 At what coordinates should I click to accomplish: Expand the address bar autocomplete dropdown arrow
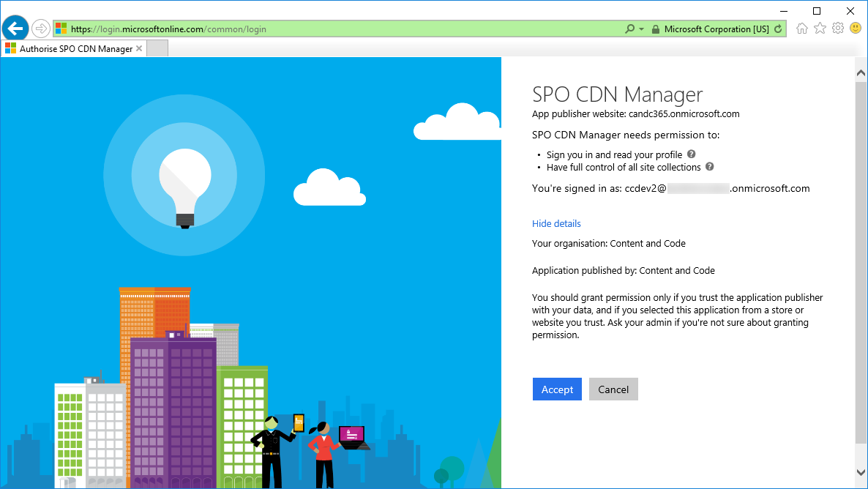point(642,29)
